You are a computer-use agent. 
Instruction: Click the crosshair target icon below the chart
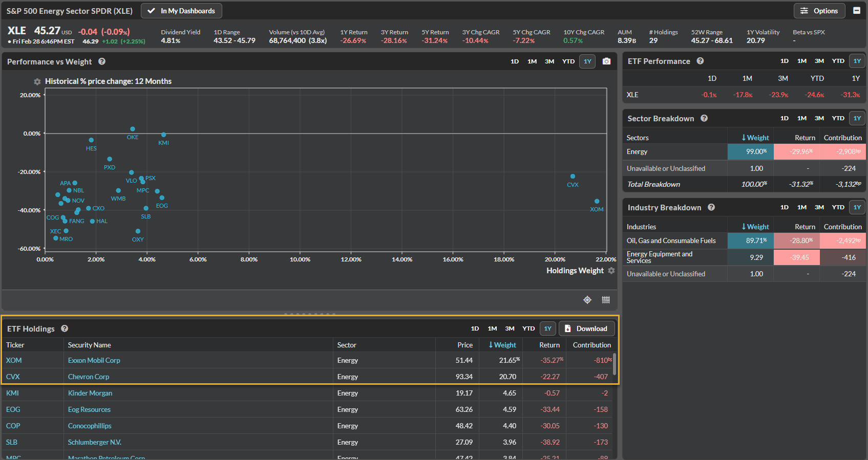click(587, 300)
